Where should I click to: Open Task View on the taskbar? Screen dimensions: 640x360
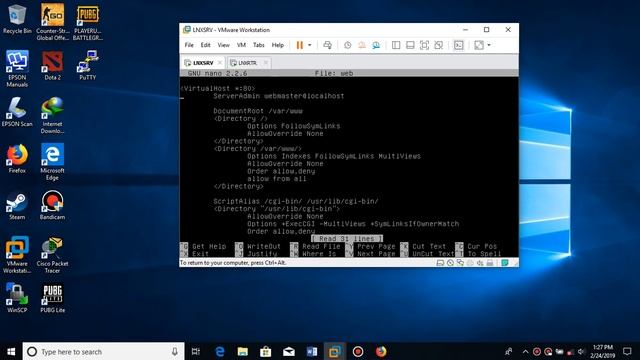point(196,351)
